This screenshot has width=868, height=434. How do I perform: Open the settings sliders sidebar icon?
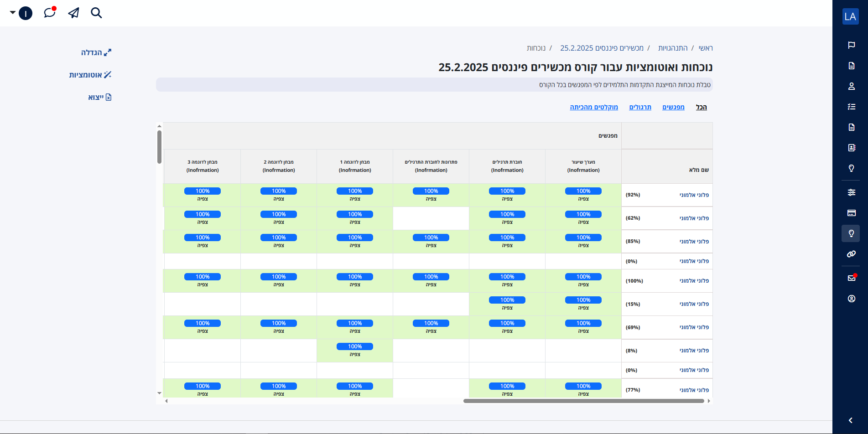pyautogui.click(x=851, y=192)
